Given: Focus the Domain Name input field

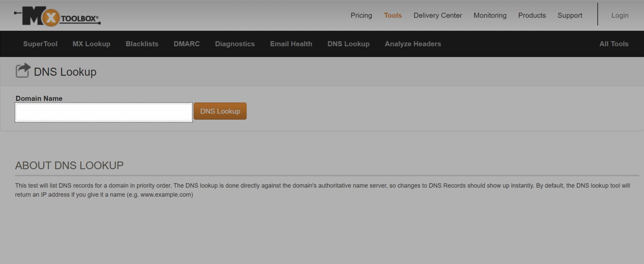Looking at the screenshot, I should click(x=104, y=113).
